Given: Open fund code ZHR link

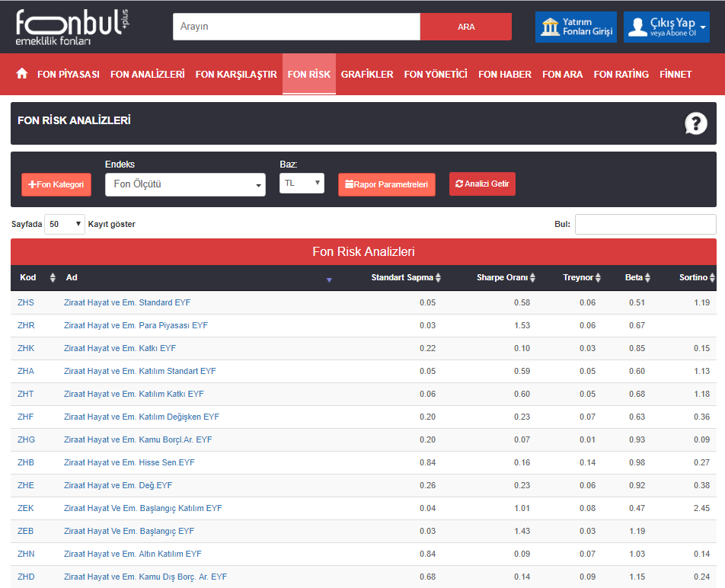Looking at the screenshot, I should click(26, 325).
